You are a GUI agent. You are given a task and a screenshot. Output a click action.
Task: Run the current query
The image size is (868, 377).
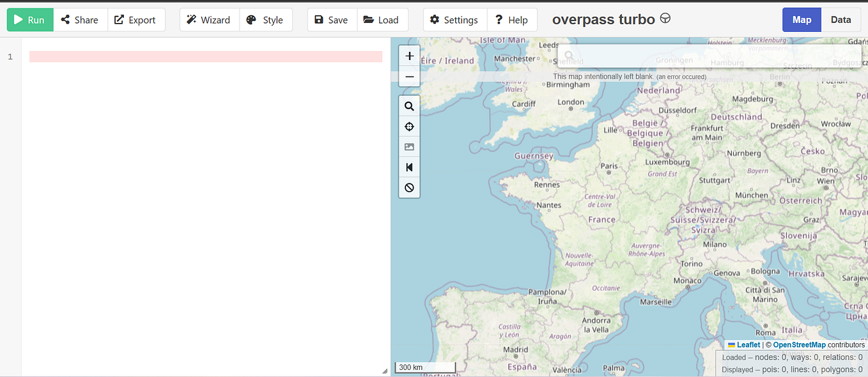[30, 20]
